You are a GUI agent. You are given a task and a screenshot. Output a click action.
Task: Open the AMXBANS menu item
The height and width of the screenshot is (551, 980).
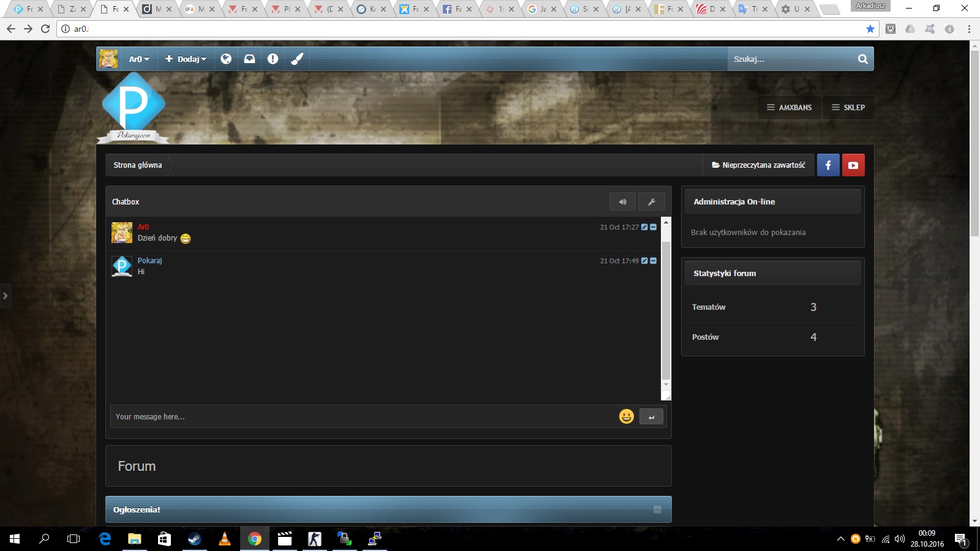(790, 107)
